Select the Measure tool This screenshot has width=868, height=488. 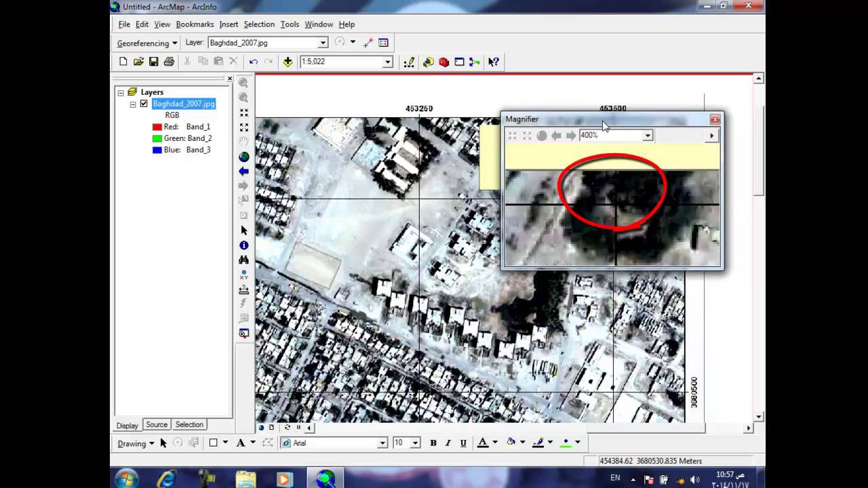pos(244,289)
